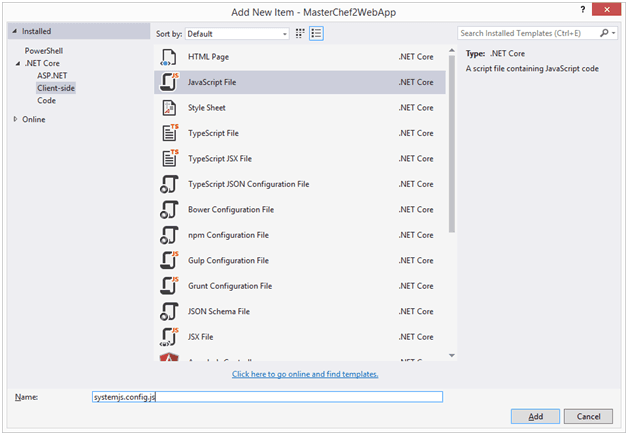The height and width of the screenshot is (435, 628).
Task: Select ASP.NET category
Action: click(52, 76)
